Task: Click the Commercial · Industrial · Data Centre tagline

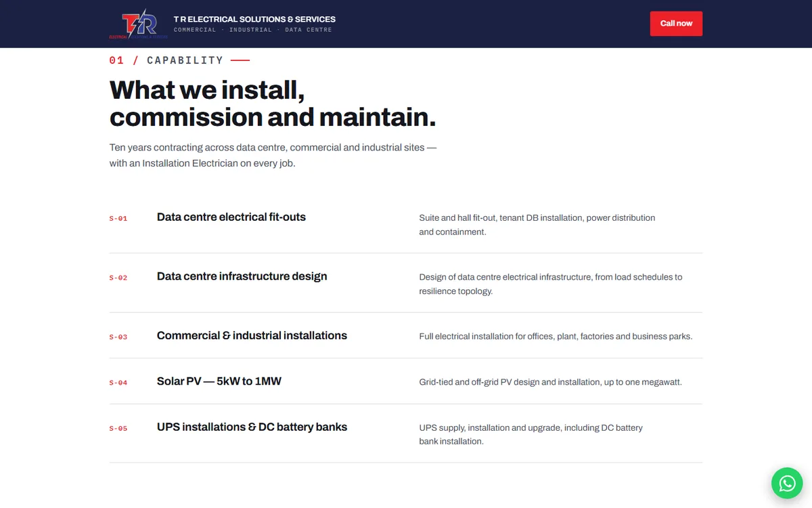Action: pyautogui.click(x=252, y=30)
